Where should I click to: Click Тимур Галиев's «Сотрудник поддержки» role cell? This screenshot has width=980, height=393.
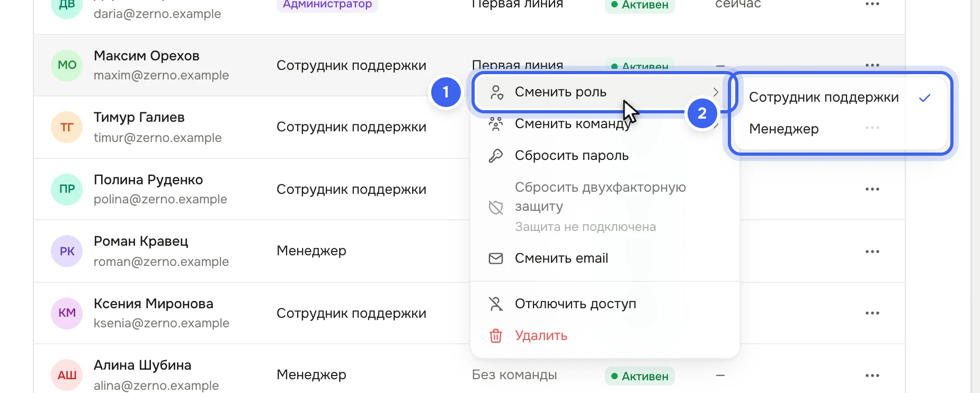point(351,127)
